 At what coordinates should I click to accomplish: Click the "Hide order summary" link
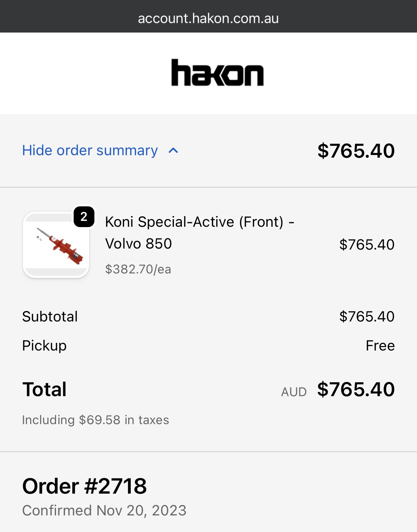pos(90,151)
